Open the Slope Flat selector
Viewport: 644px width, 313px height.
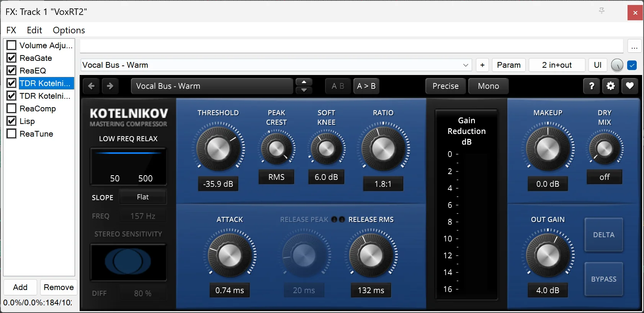coord(143,197)
